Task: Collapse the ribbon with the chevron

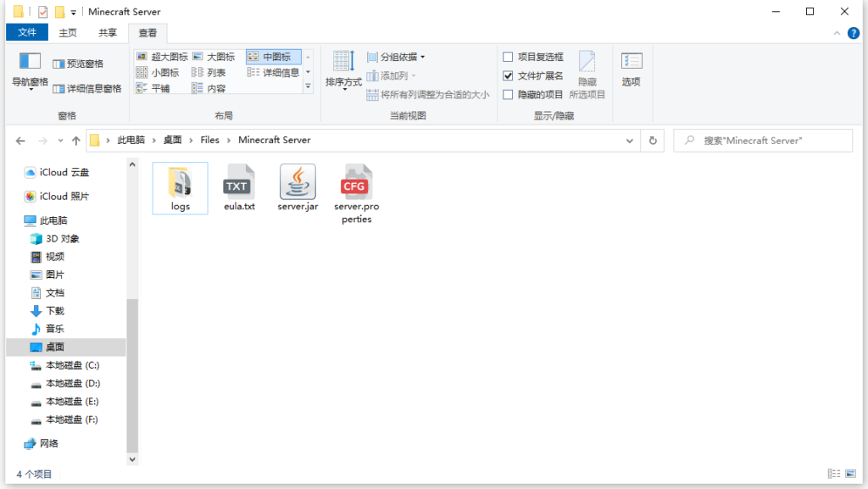Action: pos(837,33)
